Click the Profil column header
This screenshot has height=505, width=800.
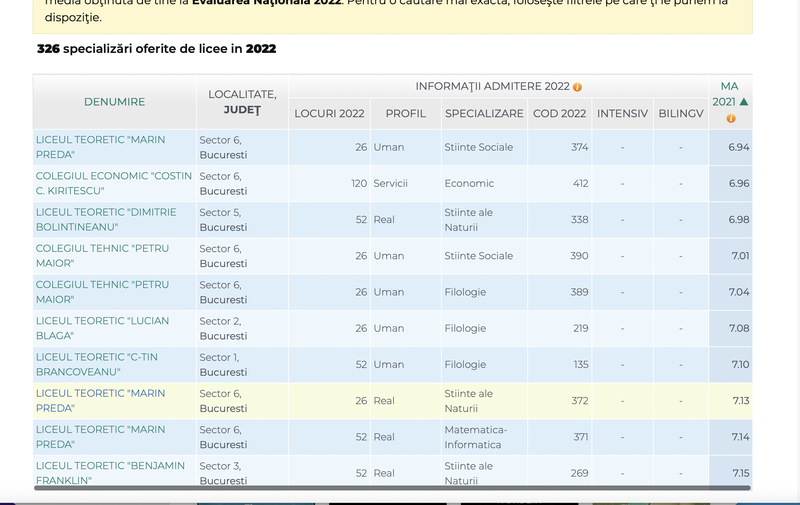pyautogui.click(x=405, y=113)
